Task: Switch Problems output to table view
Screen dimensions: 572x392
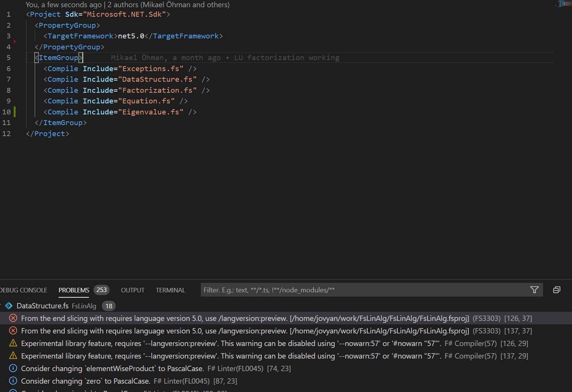Action: [x=556, y=290]
